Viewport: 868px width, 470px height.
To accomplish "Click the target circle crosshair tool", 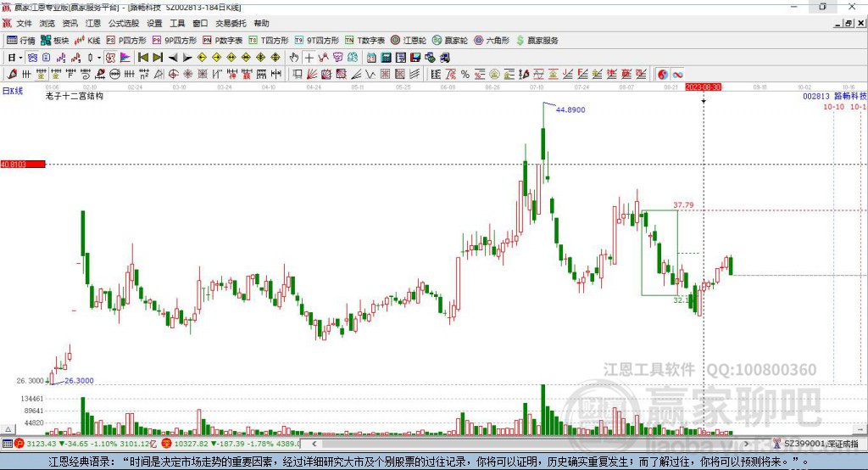I will click(173, 75).
